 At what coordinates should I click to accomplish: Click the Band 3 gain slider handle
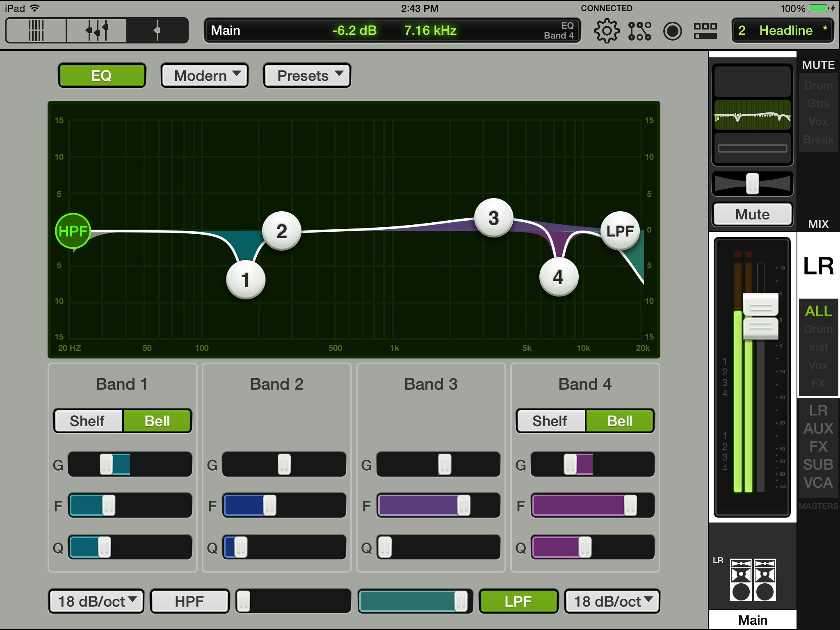(x=445, y=464)
